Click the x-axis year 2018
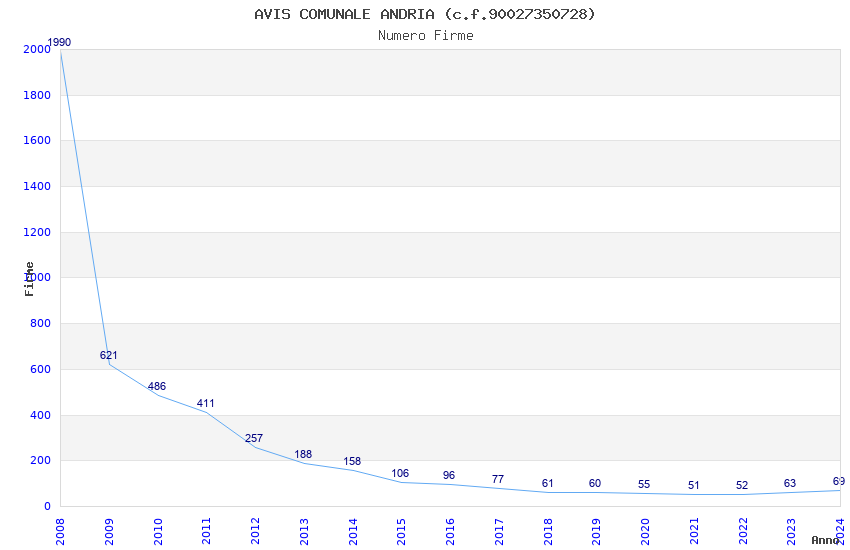Screen dimensions: 850x550 [548, 531]
